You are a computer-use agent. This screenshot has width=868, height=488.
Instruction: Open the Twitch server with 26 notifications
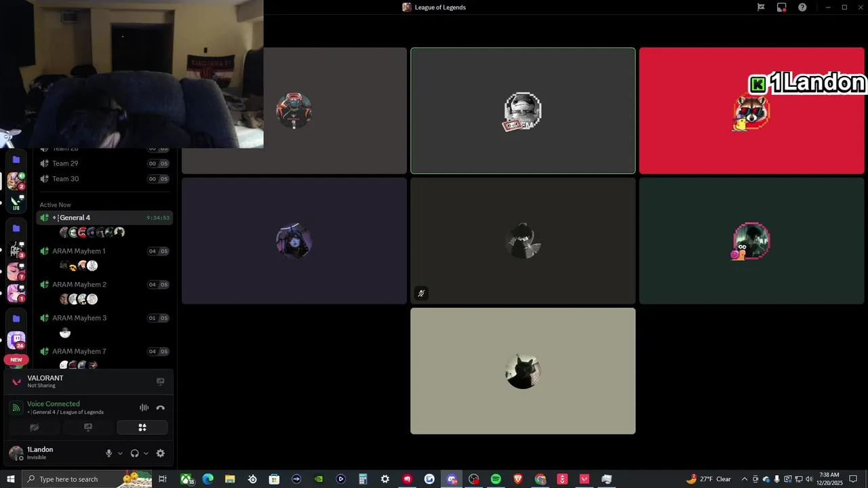click(16, 340)
